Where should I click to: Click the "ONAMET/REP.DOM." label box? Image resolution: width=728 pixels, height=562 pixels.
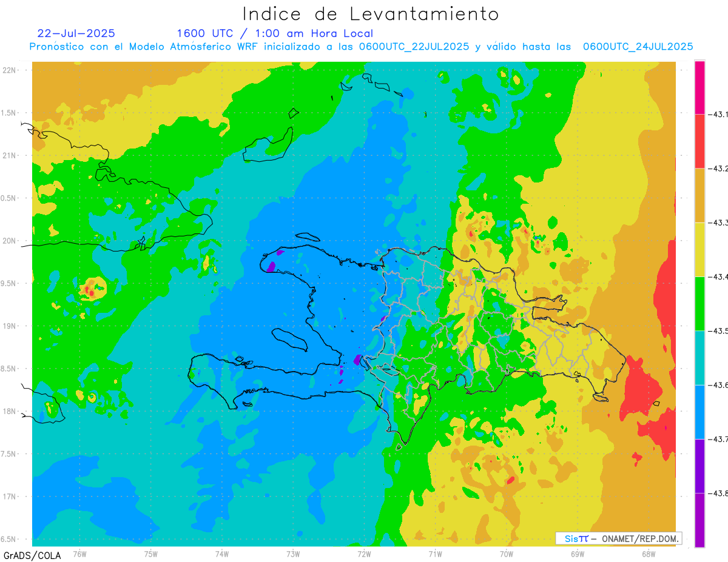click(618, 538)
